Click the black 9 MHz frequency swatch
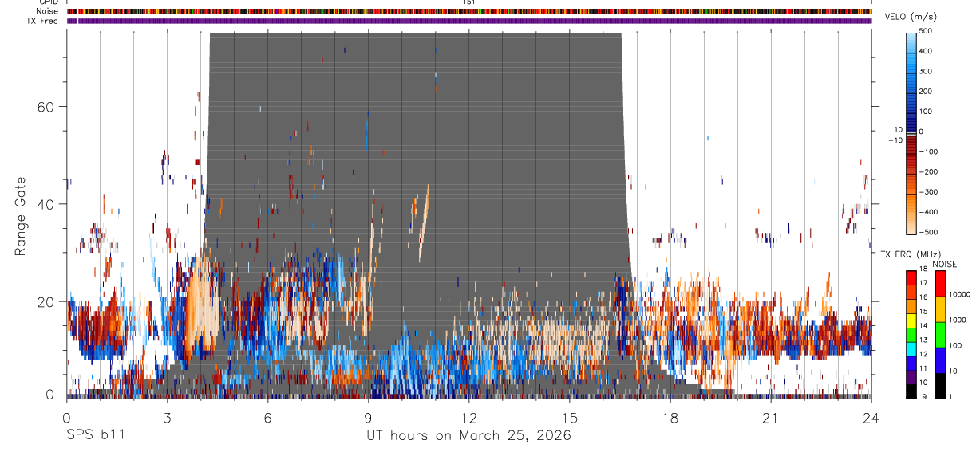980x452 pixels. point(911,391)
